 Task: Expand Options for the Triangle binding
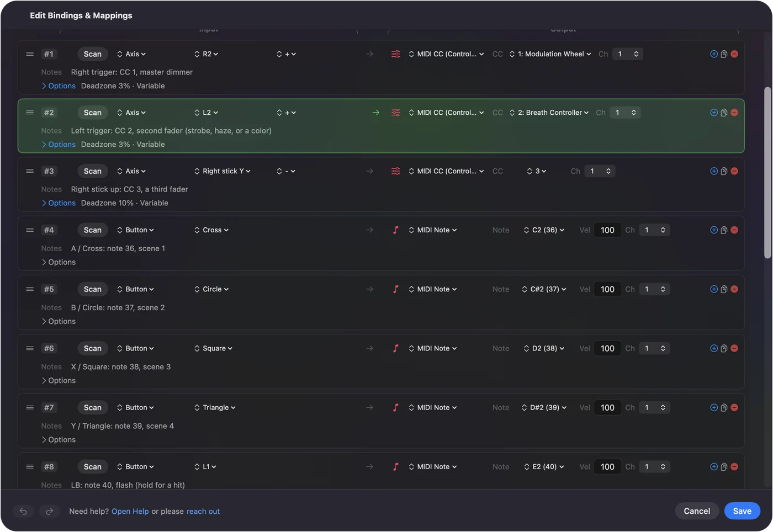click(x=59, y=440)
